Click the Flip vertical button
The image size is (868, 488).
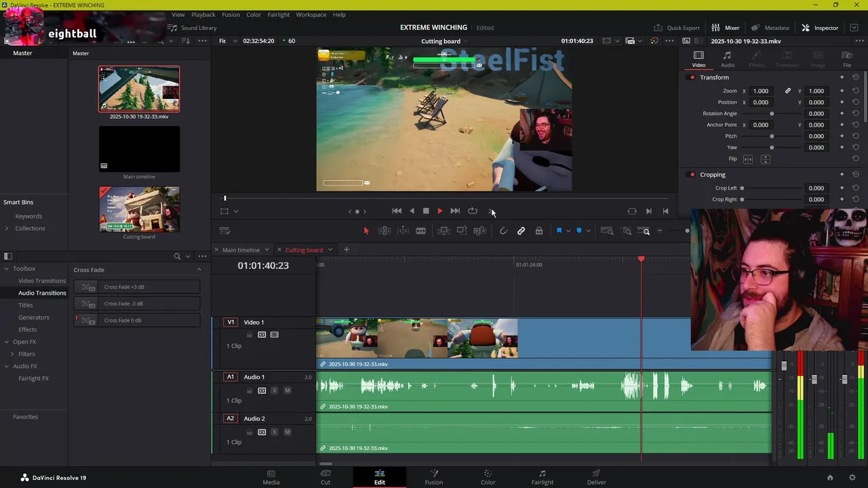coord(766,159)
